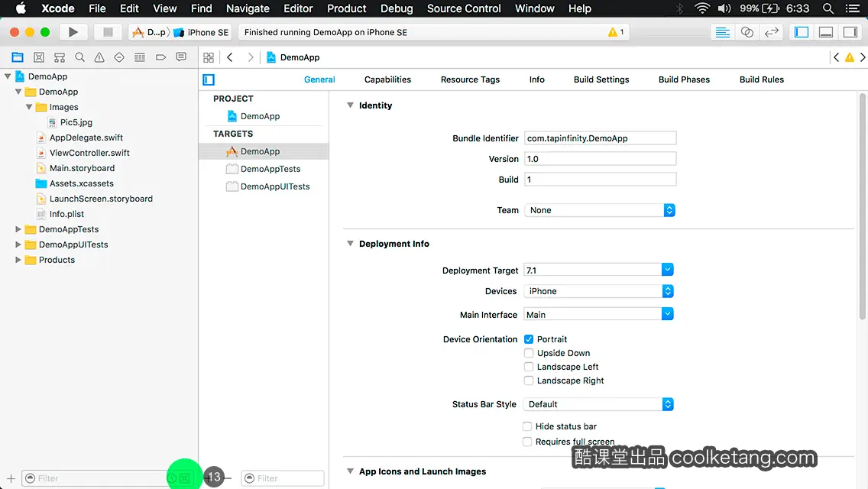The width and height of the screenshot is (868, 489).
Task: Open the Source Control menu
Action: 464,8
